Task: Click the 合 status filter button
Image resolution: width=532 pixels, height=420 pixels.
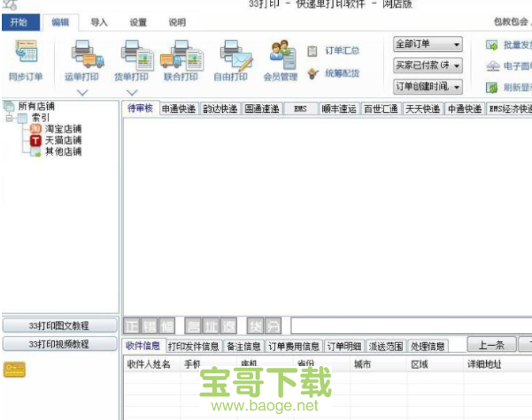Action: [x=193, y=326]
